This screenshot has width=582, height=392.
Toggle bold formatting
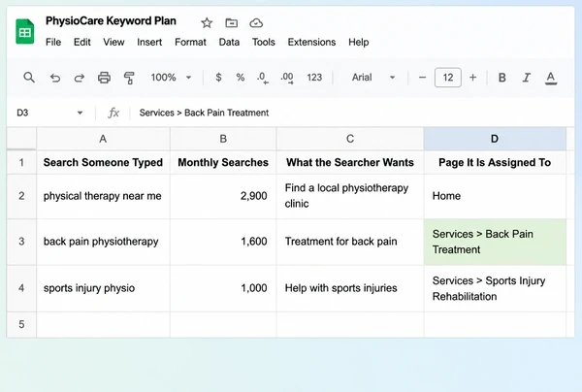(501, 78)
